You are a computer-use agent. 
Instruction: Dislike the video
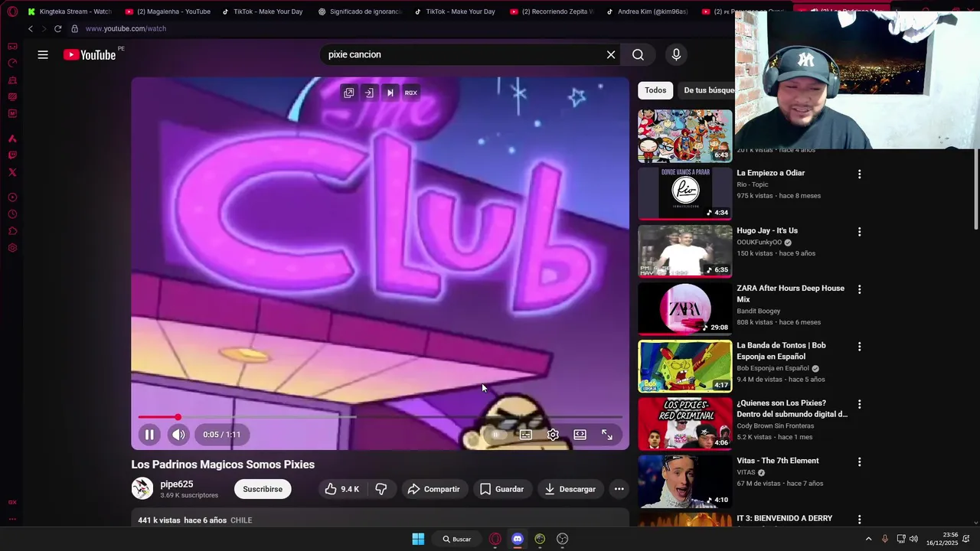tap(381, 489)
